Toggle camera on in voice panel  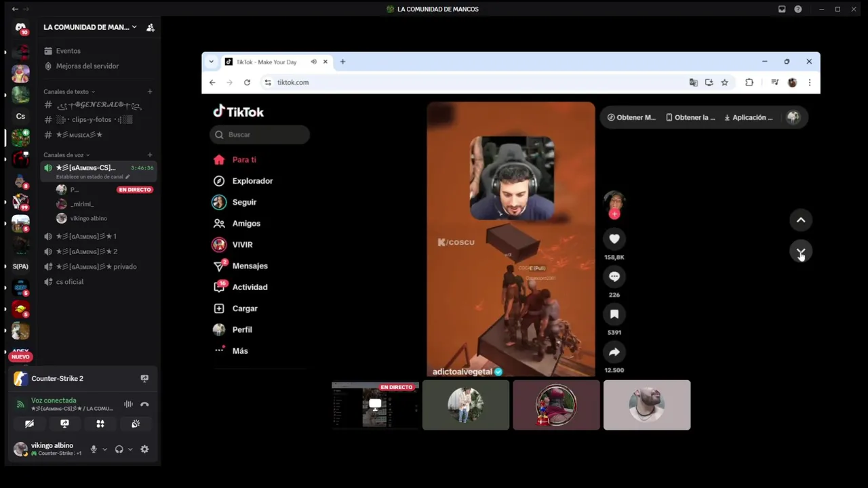click(x=29, y=424)
